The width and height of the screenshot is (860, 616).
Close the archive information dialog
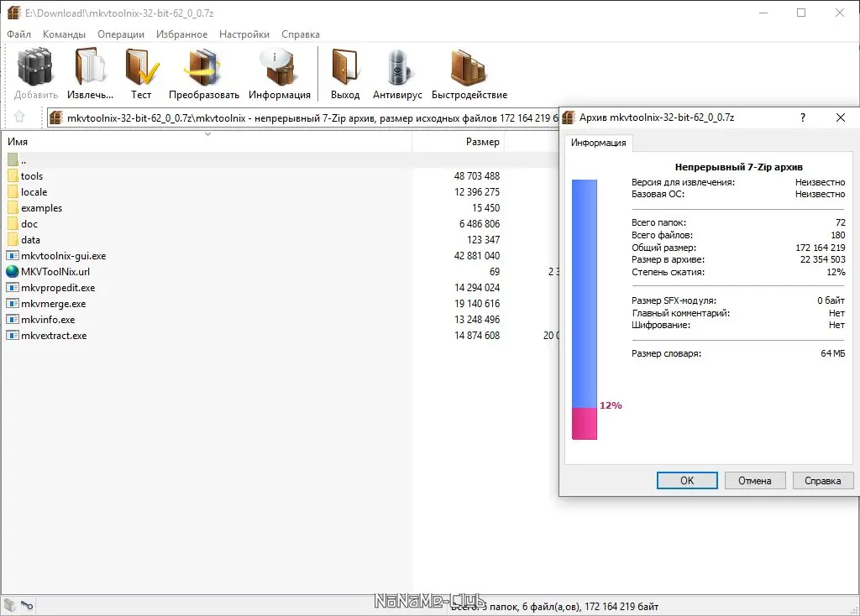click(840, 117)
